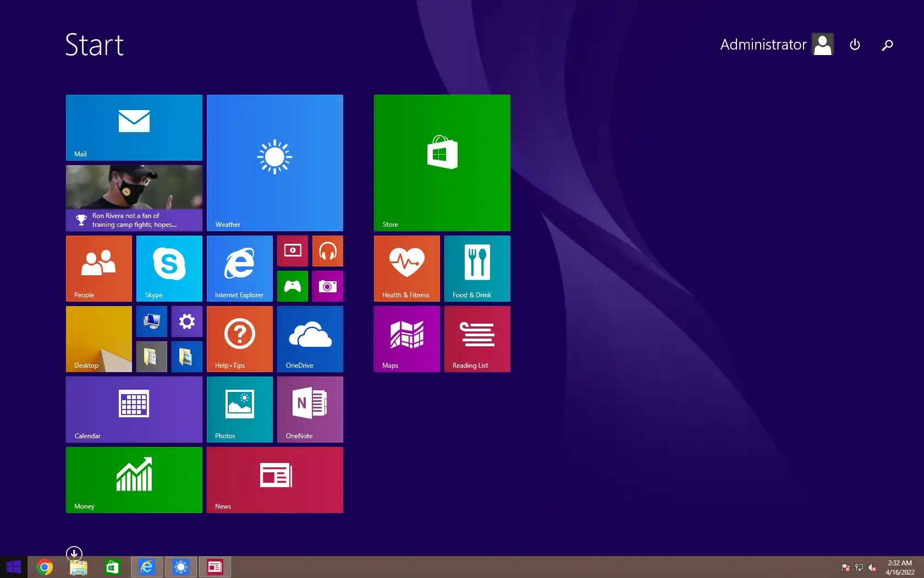Open the Internet Explorer tile
Screen dimensions: 924x578
[240, 269]
